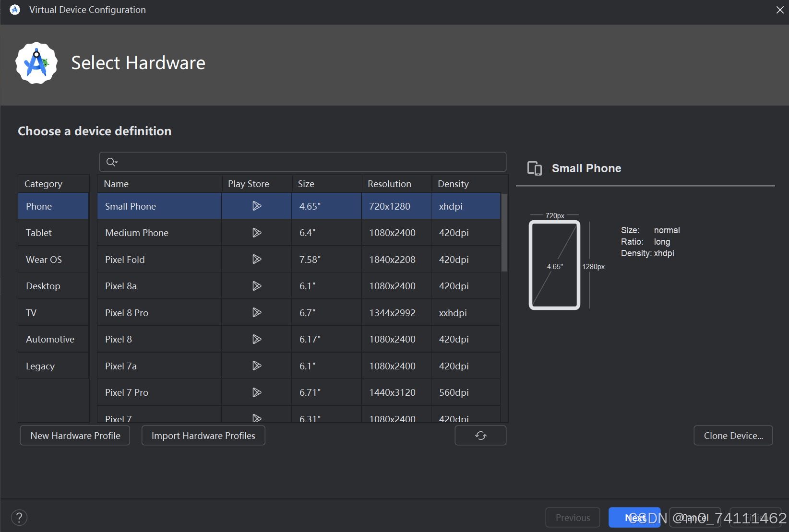Click the Android Studio logo in header
The image size is (789, 532).
pos(36,63)
